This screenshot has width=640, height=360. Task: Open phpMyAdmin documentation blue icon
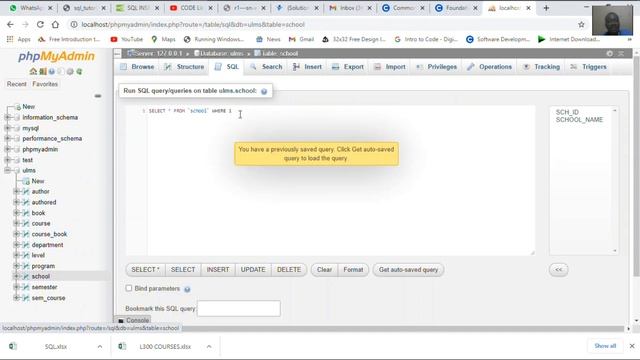click(52, 71)
